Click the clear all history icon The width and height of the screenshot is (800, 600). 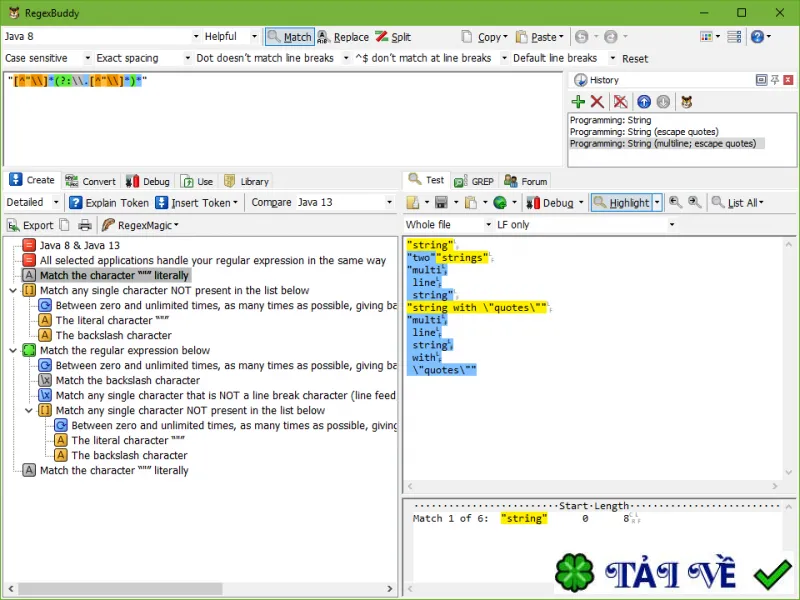pyautogui.click(x=620, y=102)
